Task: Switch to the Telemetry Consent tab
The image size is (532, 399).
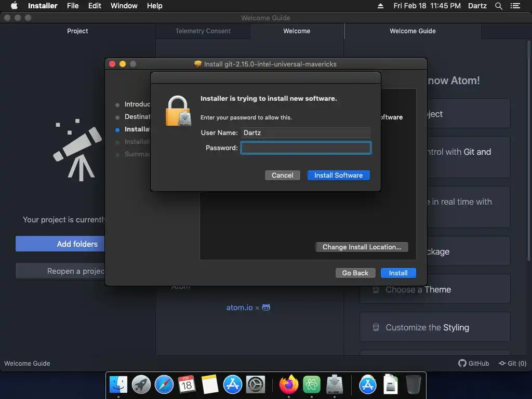Action: [203, 31]
